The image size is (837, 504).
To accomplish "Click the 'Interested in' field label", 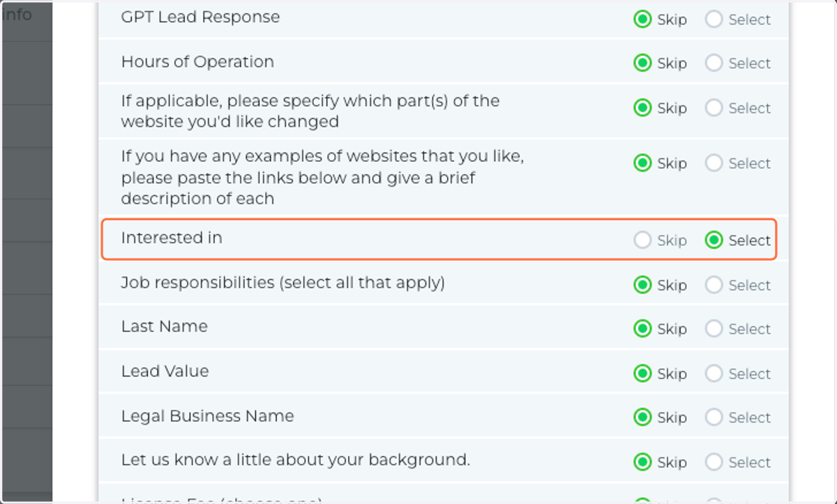I will click(172, 238).
